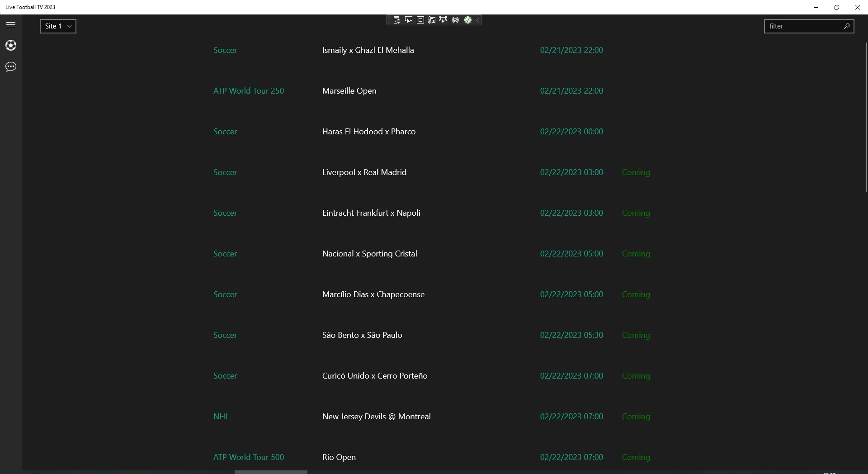The height and width of the screenshot is (474, 868).
Task: Open the soccer ball matches section
Action: pos(11,45)
